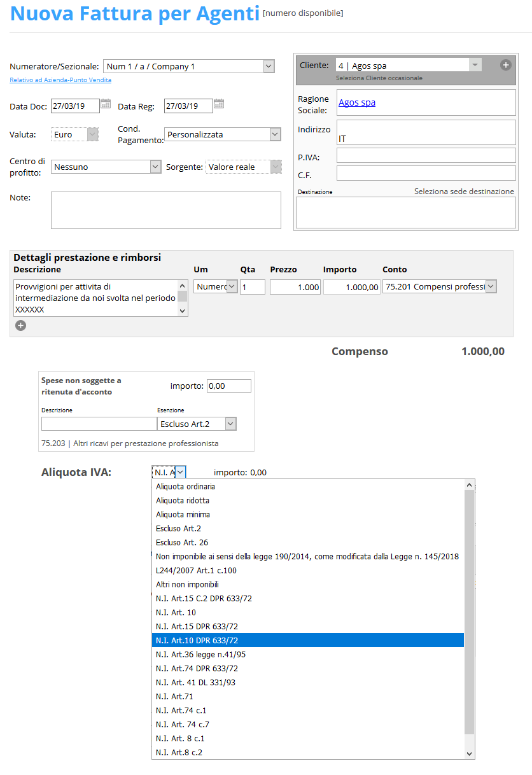Open the Agos spa company link
Image resolution: width=532 pixels, height=775 pixels.
point(357,102)
